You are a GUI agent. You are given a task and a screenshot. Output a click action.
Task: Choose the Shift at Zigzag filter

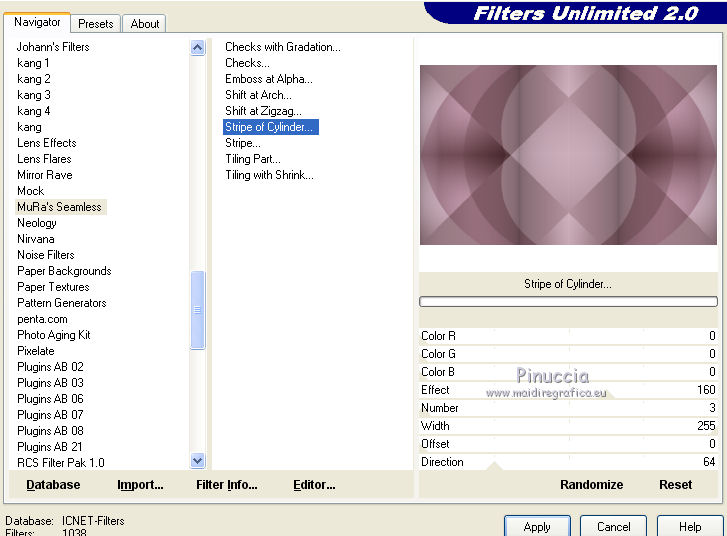point(263,111)
